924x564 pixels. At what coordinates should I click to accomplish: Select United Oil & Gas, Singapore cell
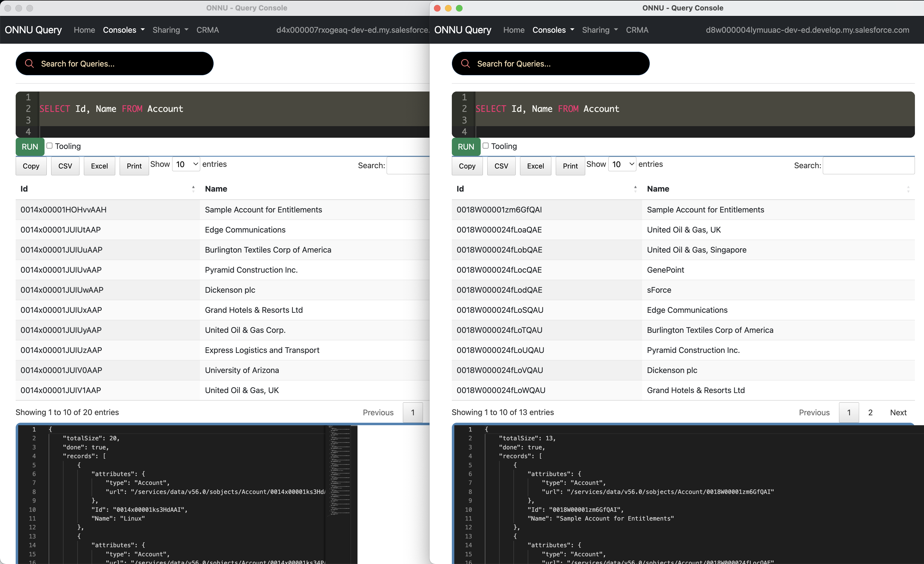pyautogui.click(x=779, y=250)
